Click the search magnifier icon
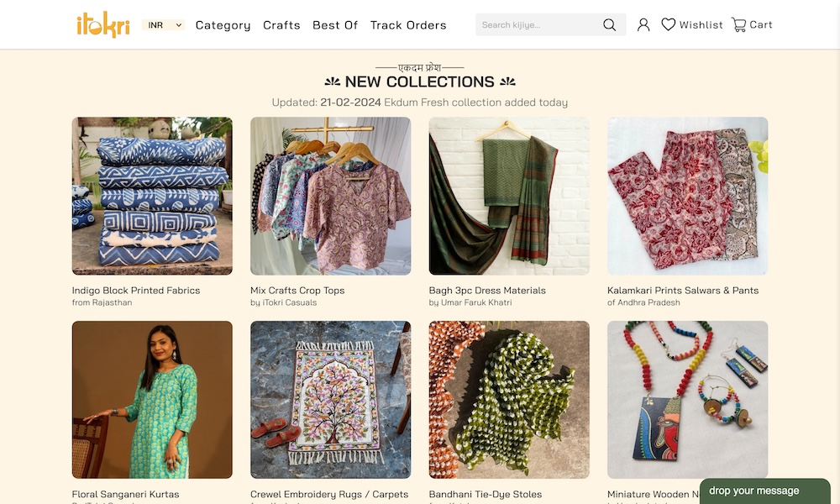The width and height of the screenshot is (840, 504). 609,25
